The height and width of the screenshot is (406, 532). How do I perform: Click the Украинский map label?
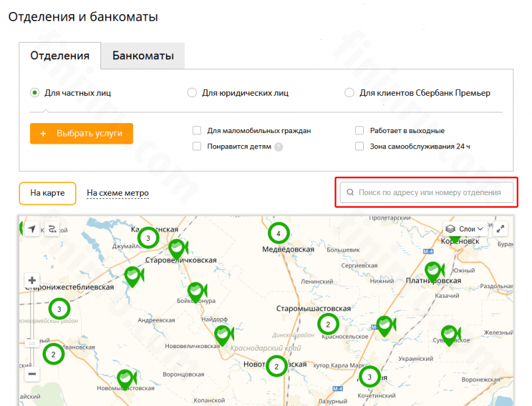pyautogui.click(x=416, y=359)
